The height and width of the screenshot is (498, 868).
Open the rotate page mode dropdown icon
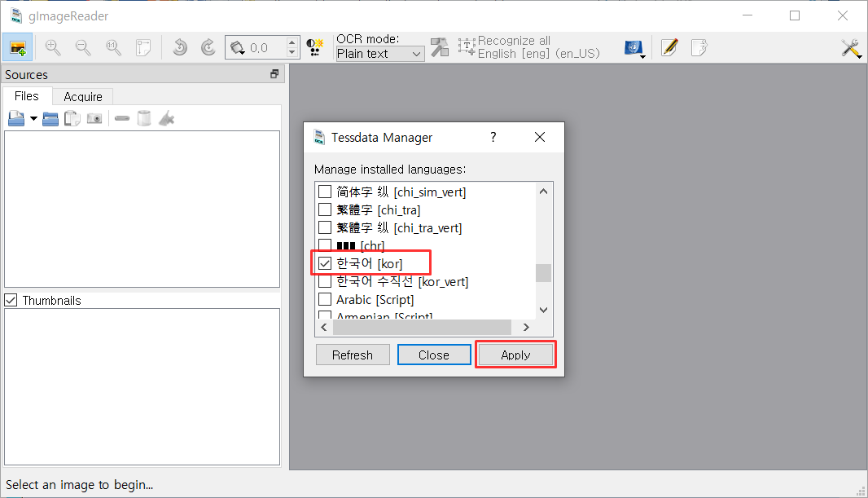[x=238, y=48]
